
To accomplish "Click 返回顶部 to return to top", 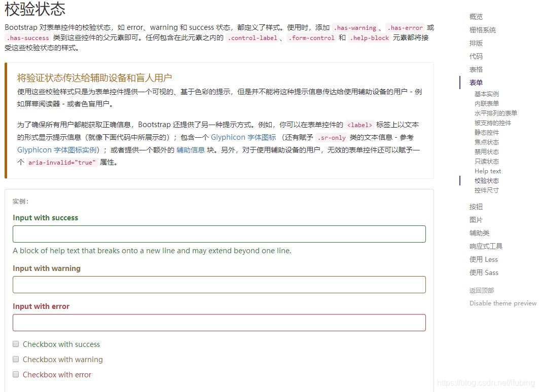I will click(482, 290).
